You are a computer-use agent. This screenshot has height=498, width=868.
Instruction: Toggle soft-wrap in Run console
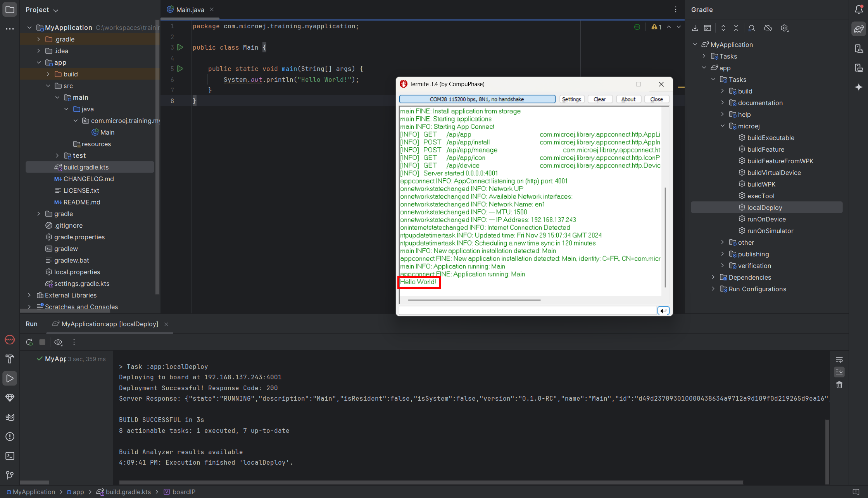coord(839,360)
